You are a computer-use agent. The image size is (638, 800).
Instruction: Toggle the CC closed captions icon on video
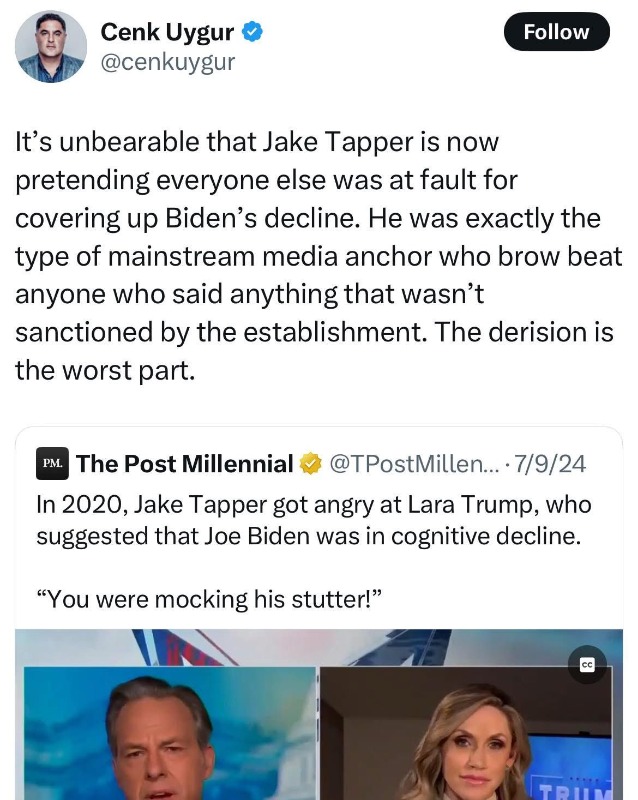tap(587, 665)
